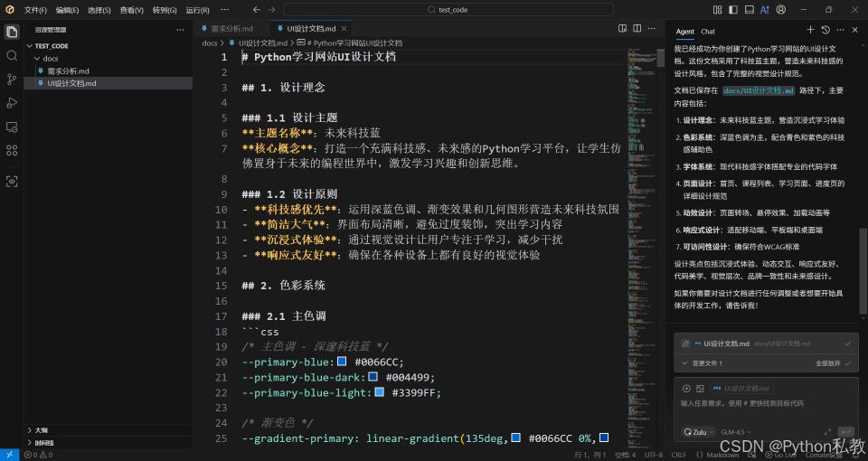Expand the 变更文件 1 section
This screenshot has height=461, width=868.
tap(685, 362)
